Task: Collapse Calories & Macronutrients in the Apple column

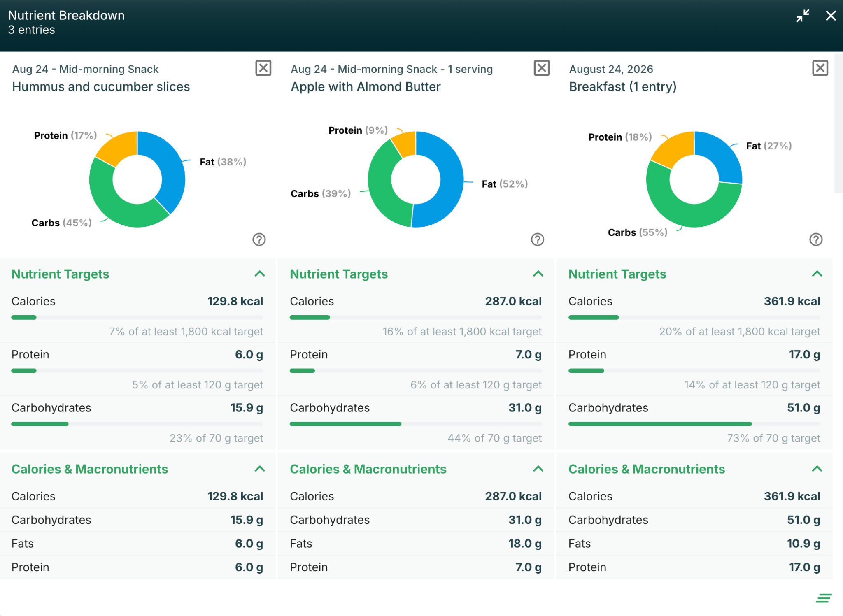Action: click(x=538, y=469)
